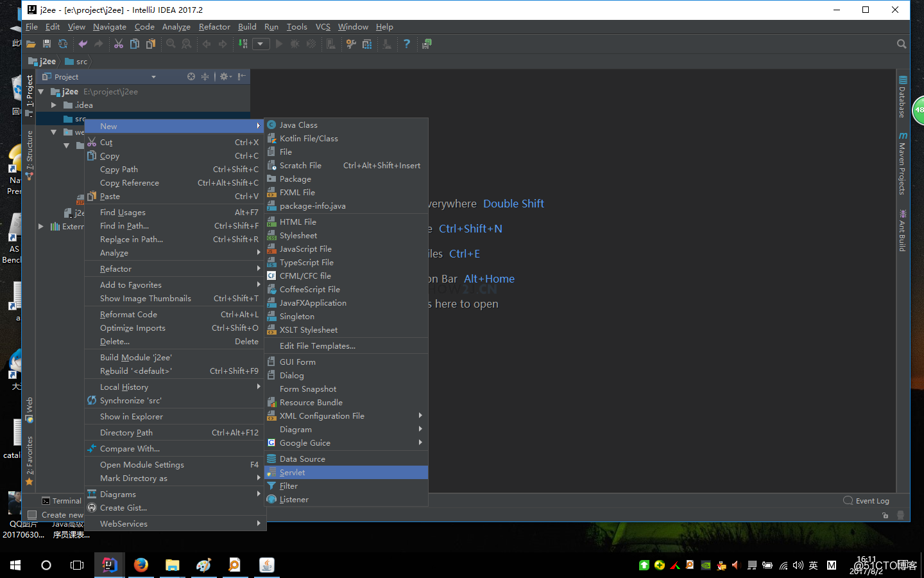Image resolution: width=924 pixels, height=578 pixels.
Task: Expand the .idea folder node
Action: [x=54, y=105]
